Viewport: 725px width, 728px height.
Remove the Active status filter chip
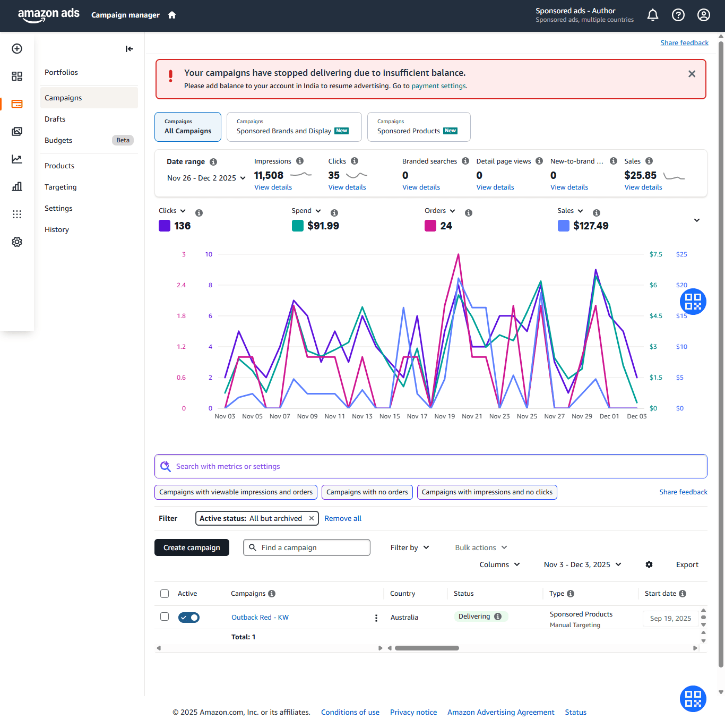click(x=312, y=518)
